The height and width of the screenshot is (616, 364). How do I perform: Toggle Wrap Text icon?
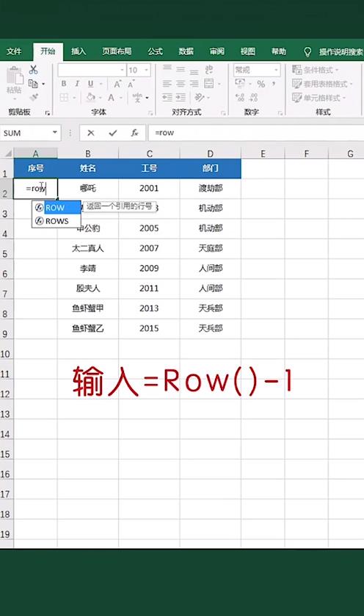pos(209,70)
